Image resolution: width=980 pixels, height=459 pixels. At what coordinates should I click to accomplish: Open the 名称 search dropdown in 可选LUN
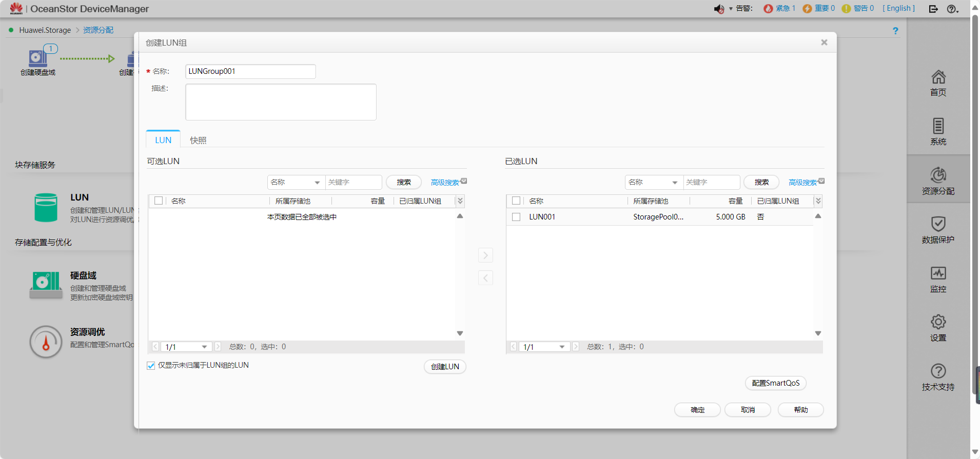click(x=296, y=183)
